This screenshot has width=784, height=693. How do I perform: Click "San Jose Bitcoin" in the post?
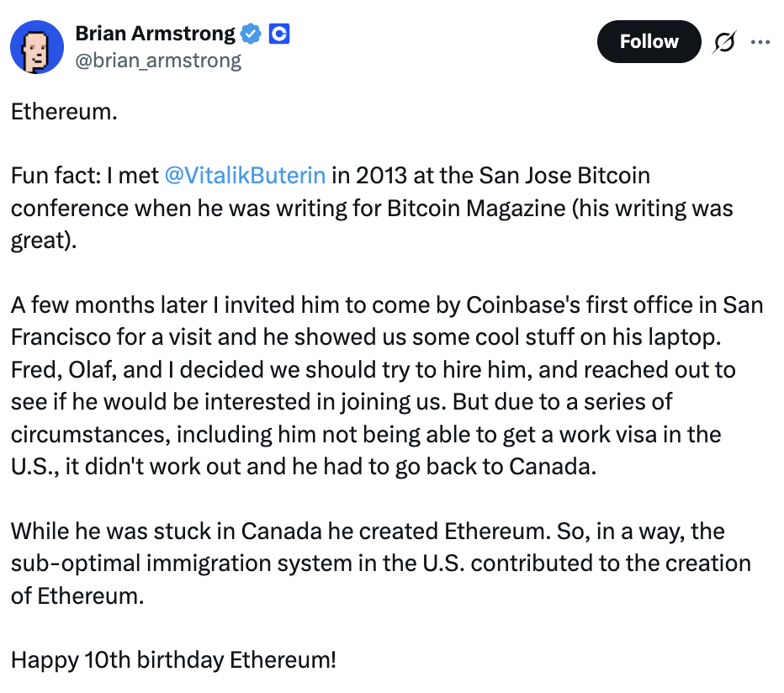tap(564, 176)
